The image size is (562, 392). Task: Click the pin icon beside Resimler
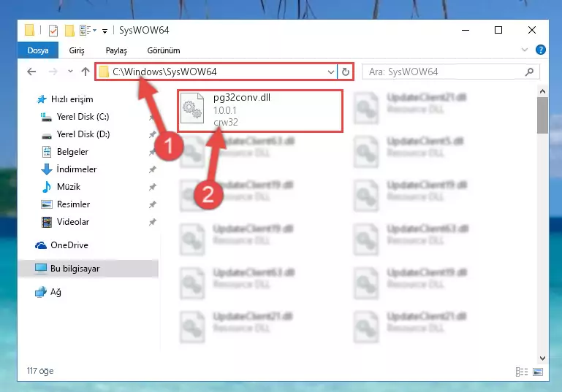pos(152,204)
